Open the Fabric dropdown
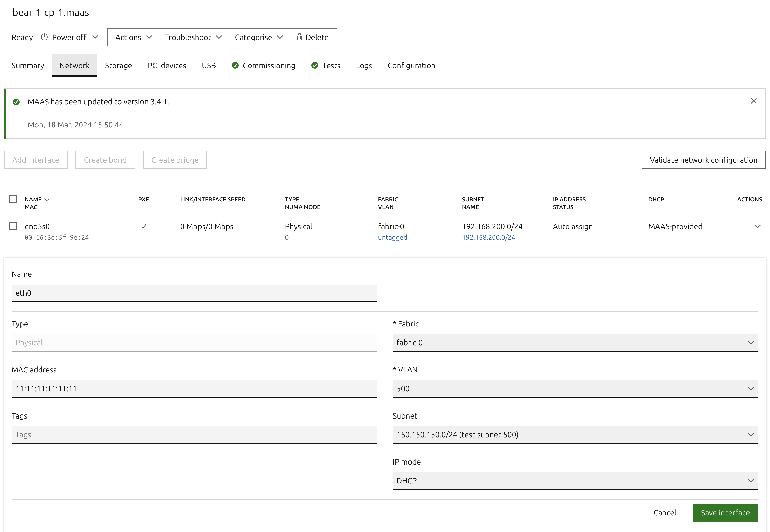Image resolution: width=770 pixels, height=532 pixels. [575, 342]
